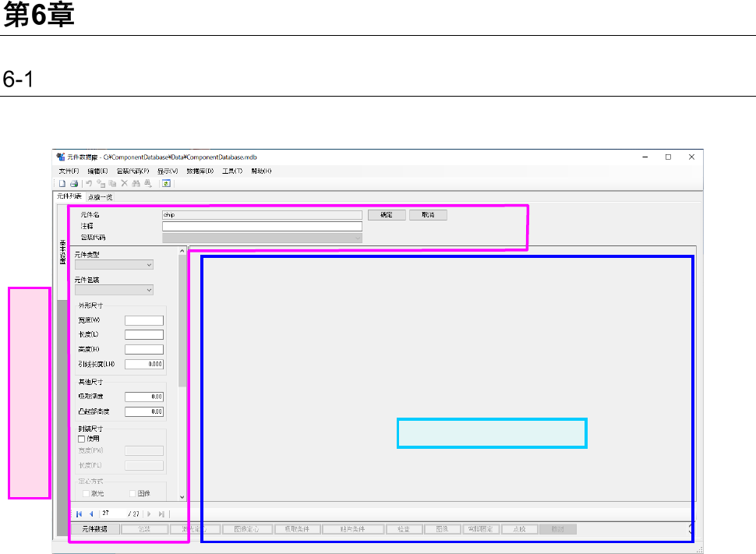Screen dimensions: 756x554
Task: Click the 注释 comment input field
Action: point(262,226)
